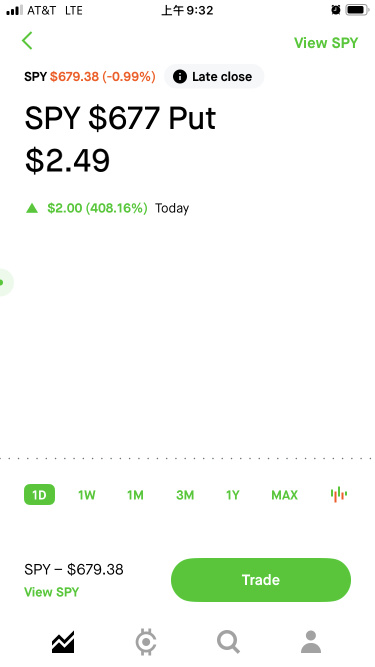Select the 1W time range
Screen dimensions: 375x667
click(87, 495)
